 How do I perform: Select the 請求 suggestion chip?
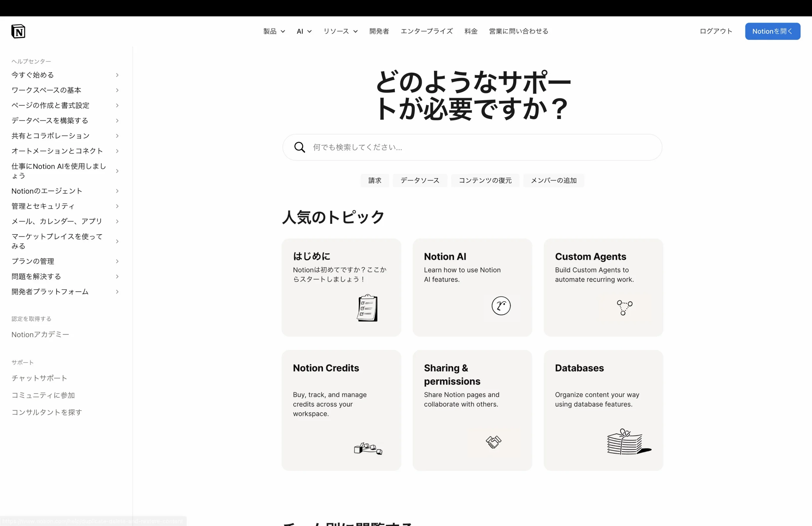(374, 180)
